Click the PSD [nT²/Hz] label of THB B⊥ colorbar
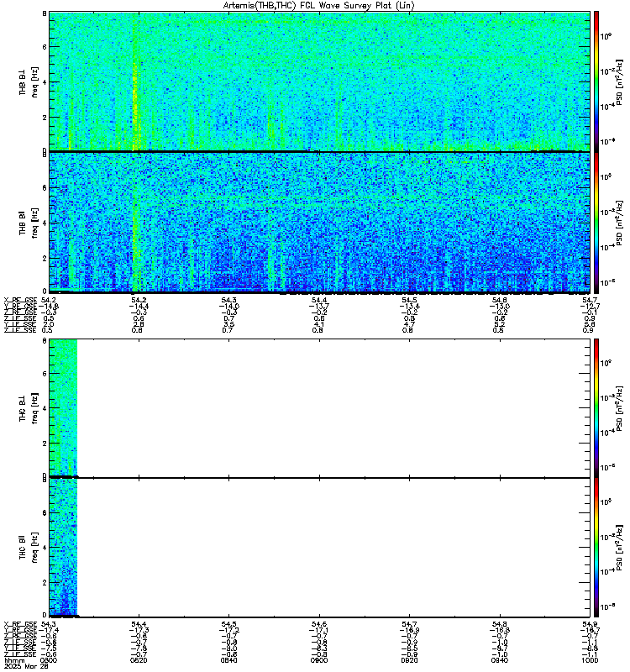This screenshot has height=672, width=630. (x=619, y=81)
